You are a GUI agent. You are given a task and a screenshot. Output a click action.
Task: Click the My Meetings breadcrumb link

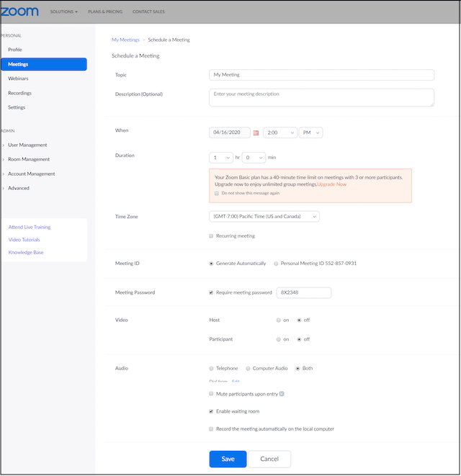pos(125,40)
